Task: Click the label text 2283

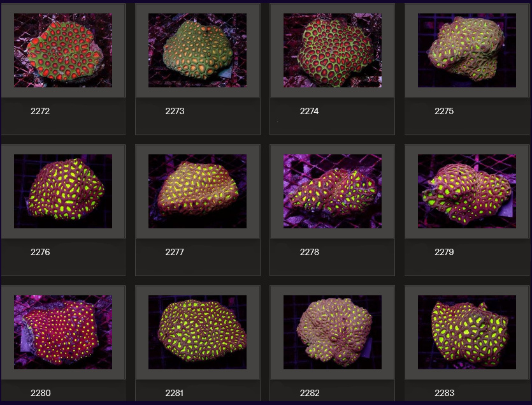Action: tap(445, 393)
